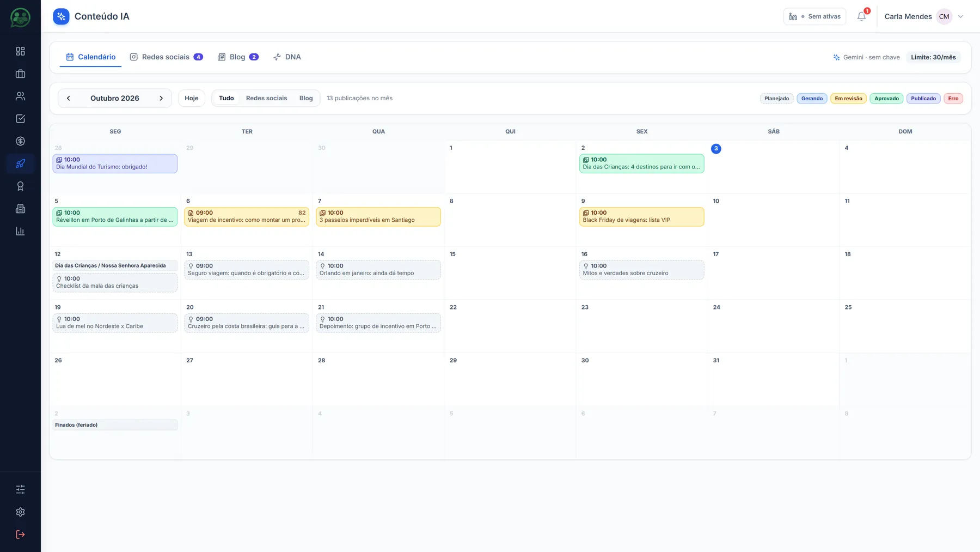Viewport: 980px width, 552px height.
Task: Open the notifications bell
Action: point(861,16)
